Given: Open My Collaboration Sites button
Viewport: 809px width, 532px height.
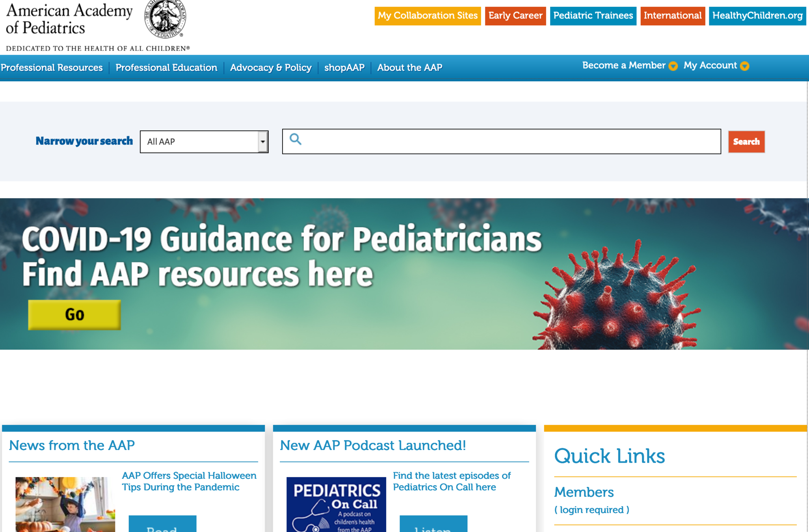Looking at the screenshot, I should coord(427,16).
